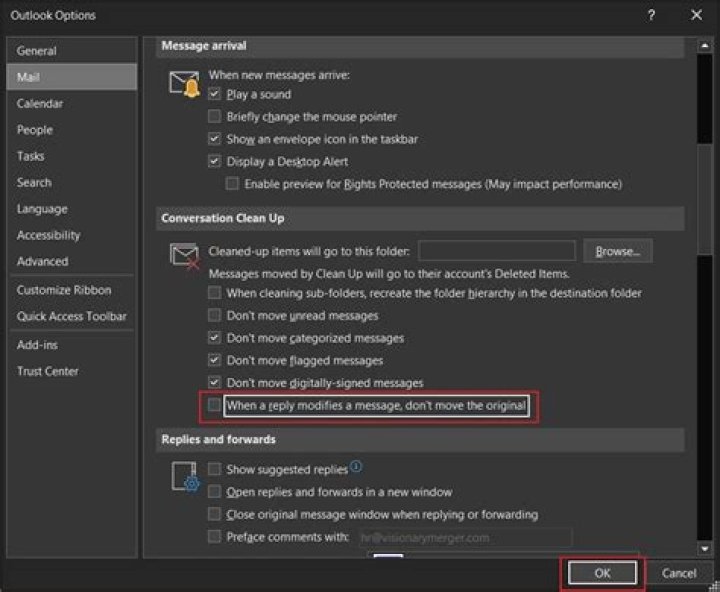
Task: Enable Show suggested replies
Action: point(214,469)
